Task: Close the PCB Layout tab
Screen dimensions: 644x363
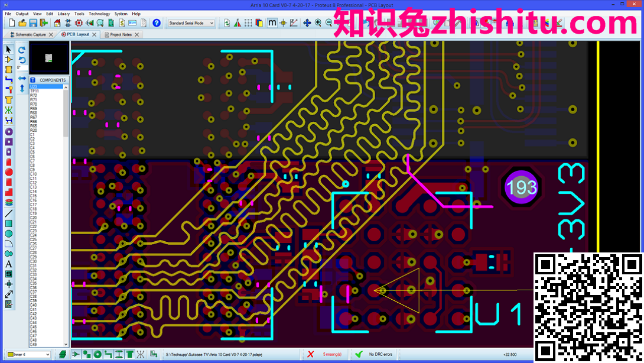Action: 94,34
